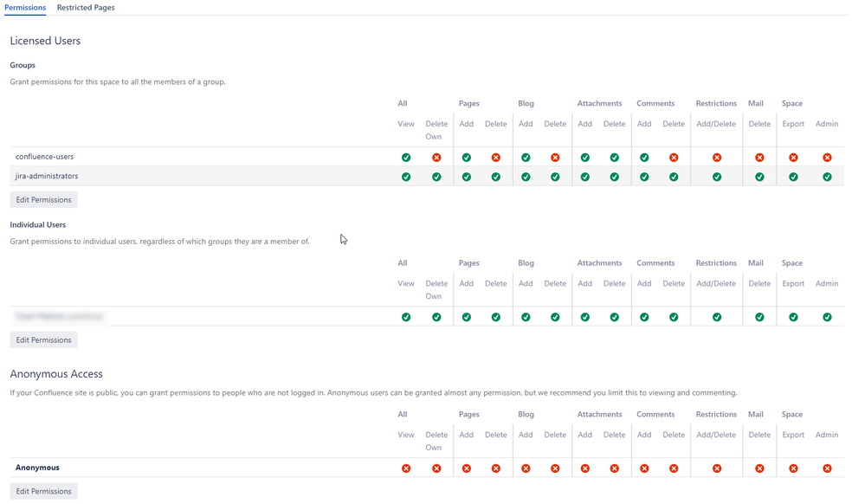
Task: Click Anonymous Space Export red cross
Action: pos(793,468)
